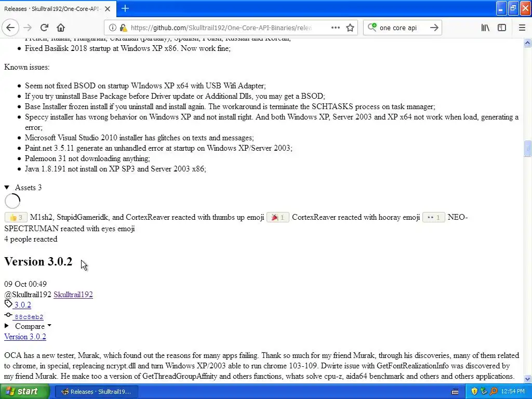This screenshot has width=532, height=399.
Task: Toggle the sidebar view icon
Action: (x=502, y=28)
